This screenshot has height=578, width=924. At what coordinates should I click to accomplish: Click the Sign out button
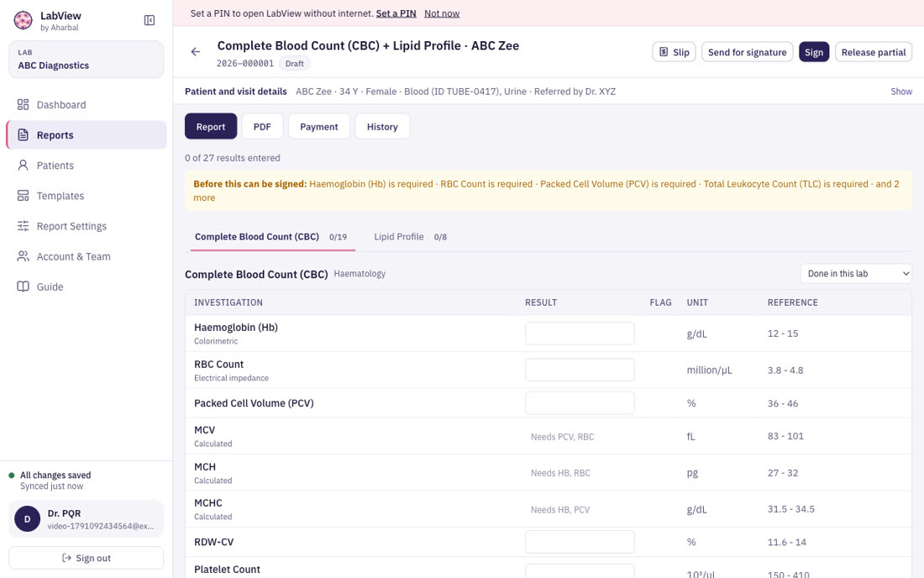click(x=86, y=558)
